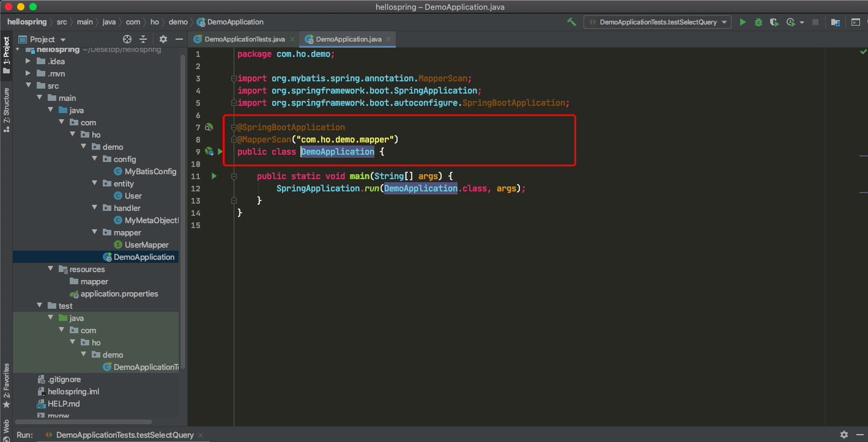The height and width of the screenshot is (442, 868).
Task: Close the DemoApplicationTests.testSelectQuery run tab
Action: point(201,435)
